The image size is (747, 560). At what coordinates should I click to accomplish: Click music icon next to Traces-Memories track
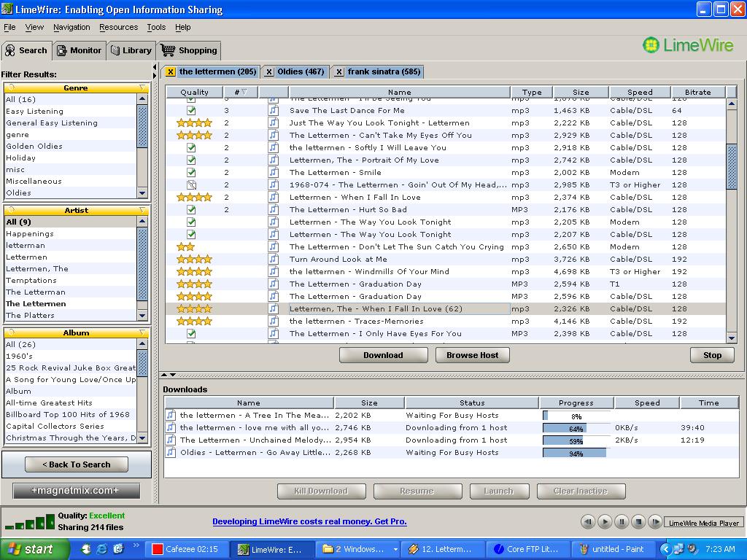point(274,321)
